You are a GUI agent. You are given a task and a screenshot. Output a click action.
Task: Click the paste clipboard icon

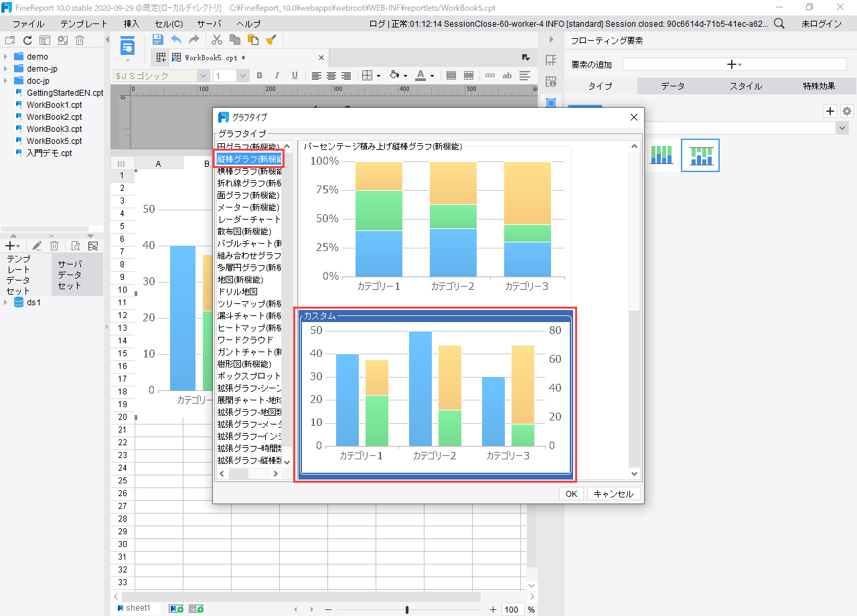click(x=253, y=40)
